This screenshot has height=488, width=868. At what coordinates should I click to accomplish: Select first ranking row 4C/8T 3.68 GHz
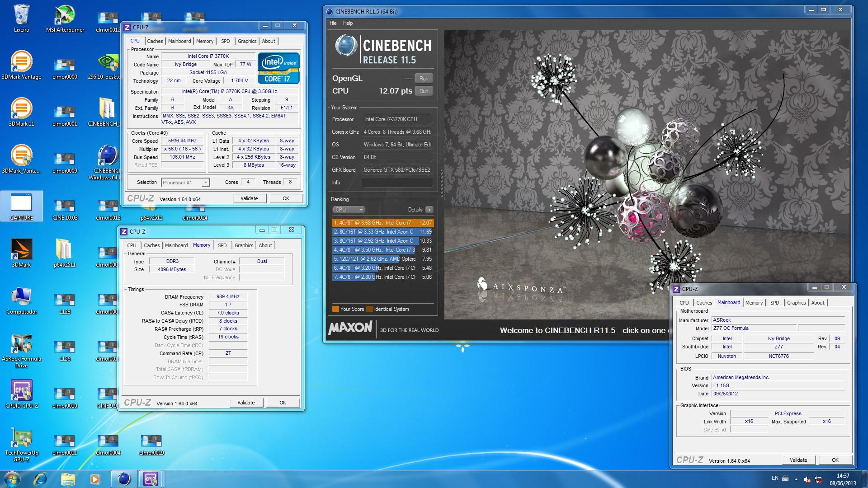pyautogui.click(x=383, y=223)
